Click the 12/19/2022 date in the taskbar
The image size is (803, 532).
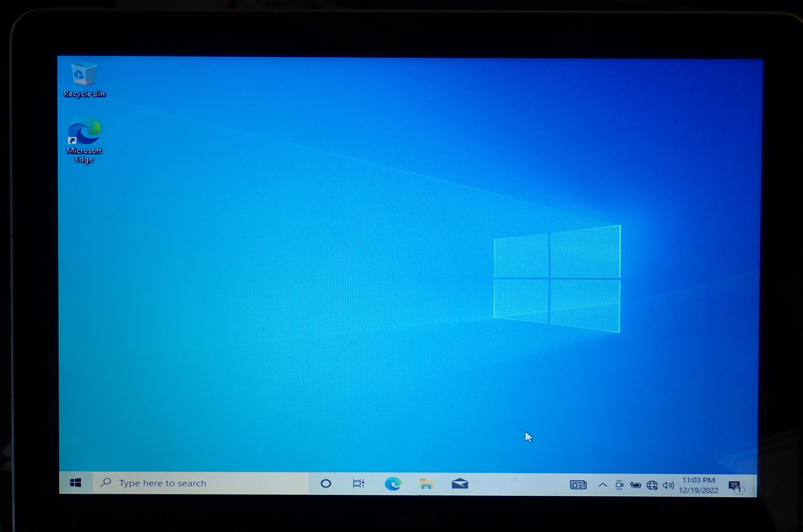698,490
